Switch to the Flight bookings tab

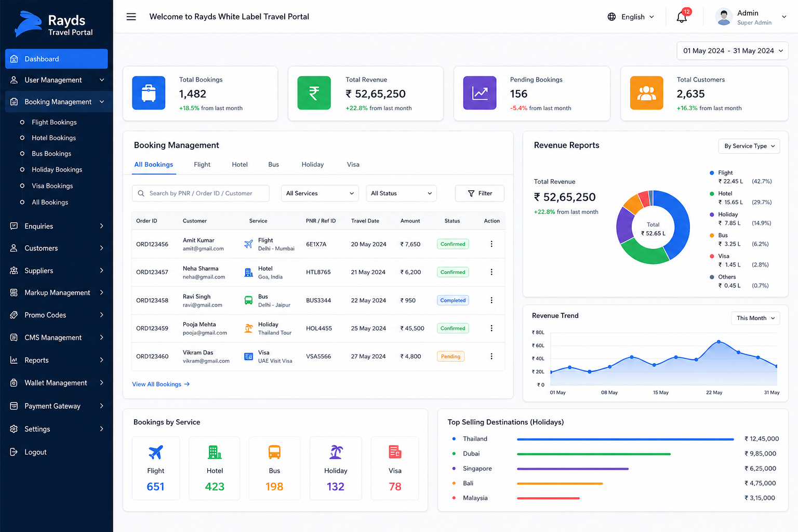pos(202,165)
